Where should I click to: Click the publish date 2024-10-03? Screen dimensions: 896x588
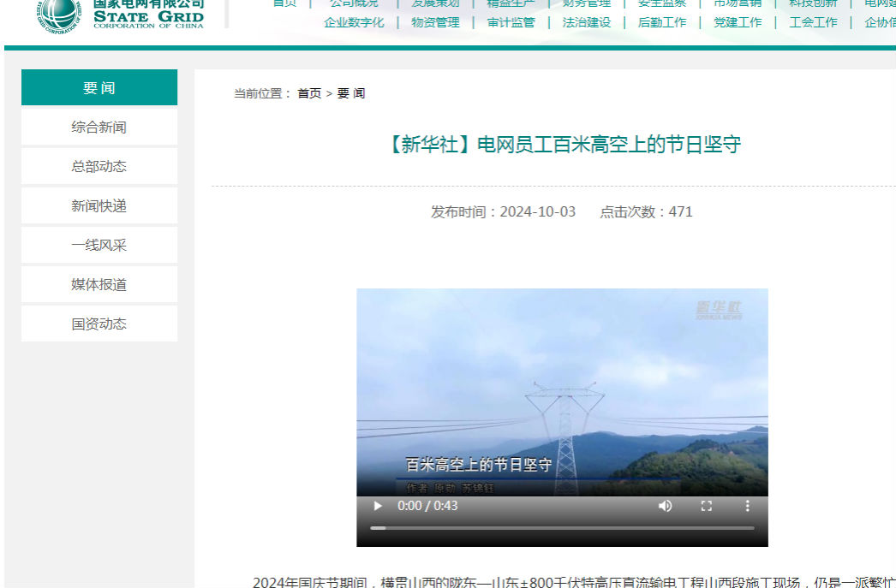pyautogui.click(x=538, y=211)
